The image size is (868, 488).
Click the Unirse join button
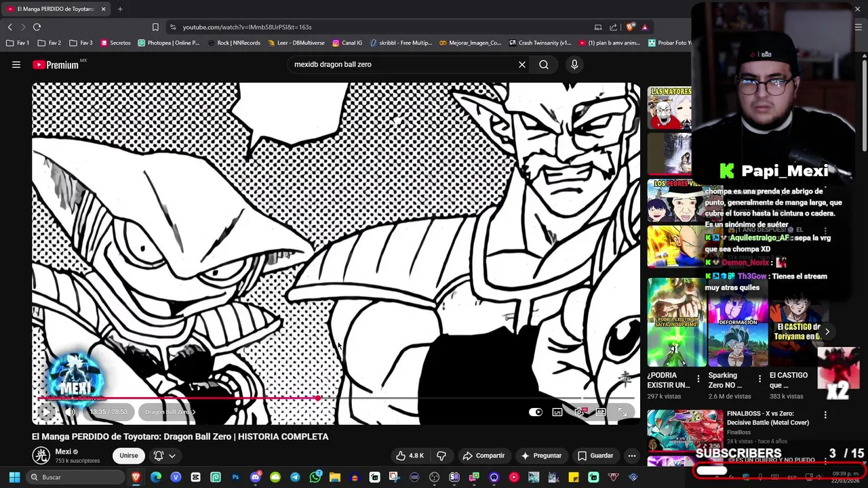pos(129,455)
